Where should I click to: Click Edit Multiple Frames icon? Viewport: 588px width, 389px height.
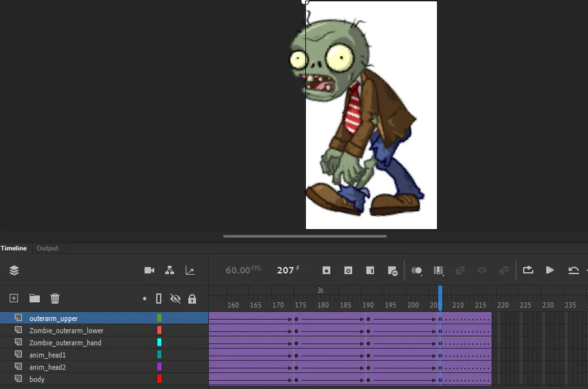pyautogui.click(x=438, y=271)
